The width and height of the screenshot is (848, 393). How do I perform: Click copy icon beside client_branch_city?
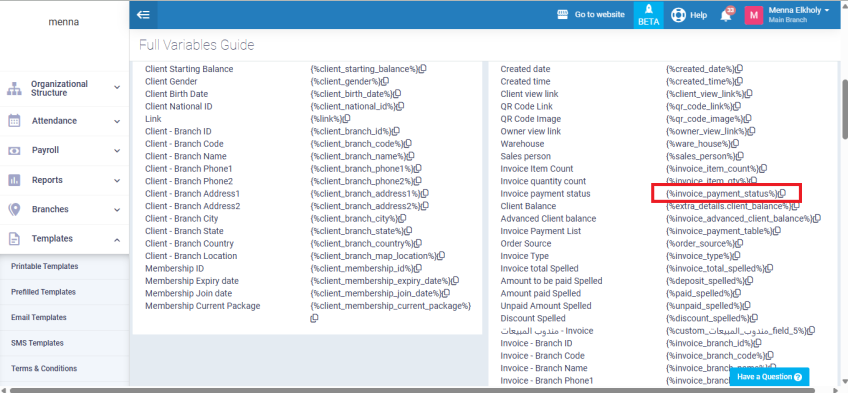tap(402, 218)
